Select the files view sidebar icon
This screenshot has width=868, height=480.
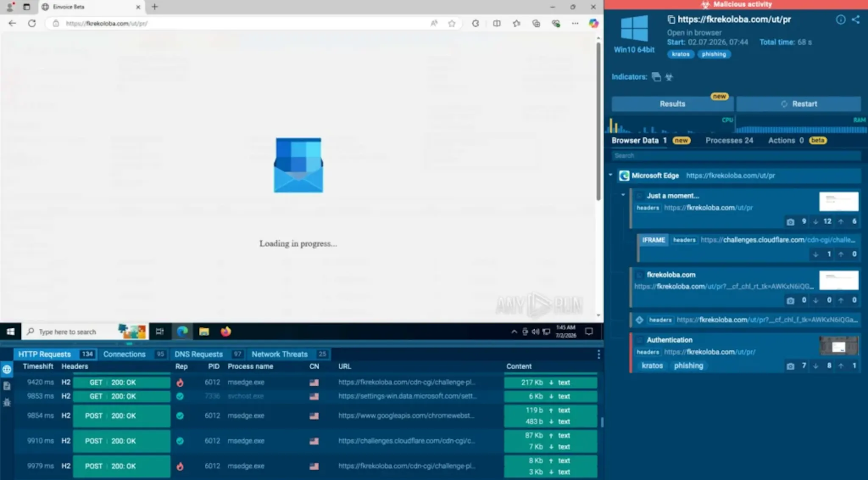tap(7, 386)
